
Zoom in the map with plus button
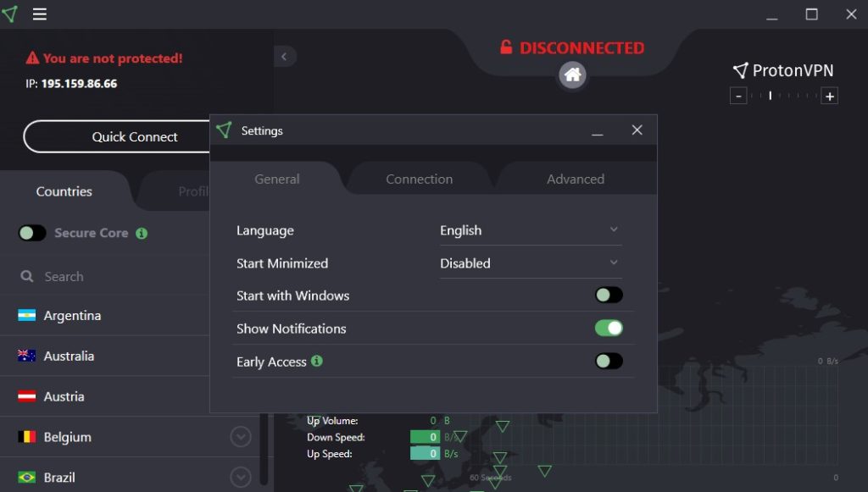pyautogui.click(x=829, y=97)
